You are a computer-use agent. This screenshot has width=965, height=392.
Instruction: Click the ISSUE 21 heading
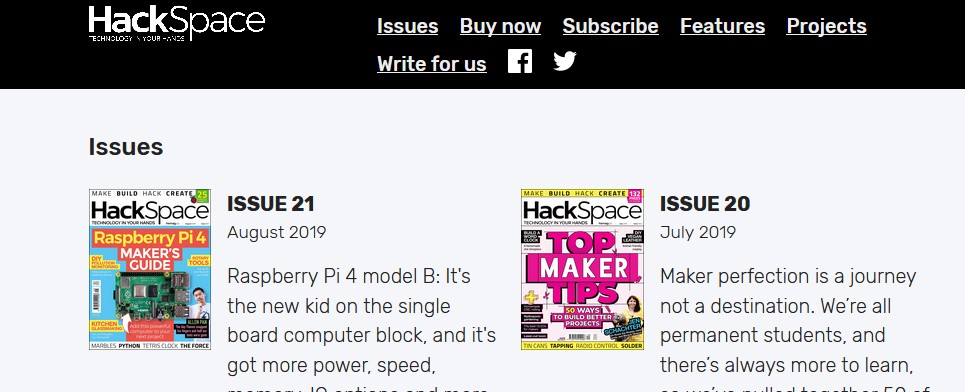point(271,204)
